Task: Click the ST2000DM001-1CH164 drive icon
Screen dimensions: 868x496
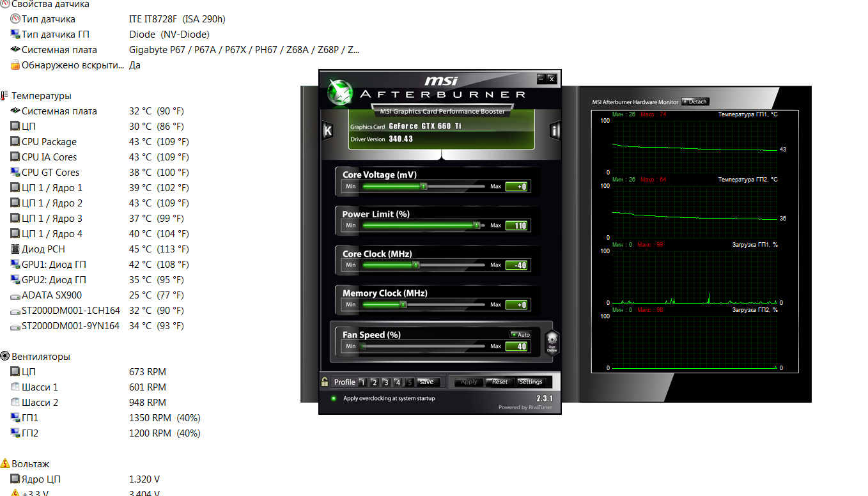Action: tap(15, 311)
